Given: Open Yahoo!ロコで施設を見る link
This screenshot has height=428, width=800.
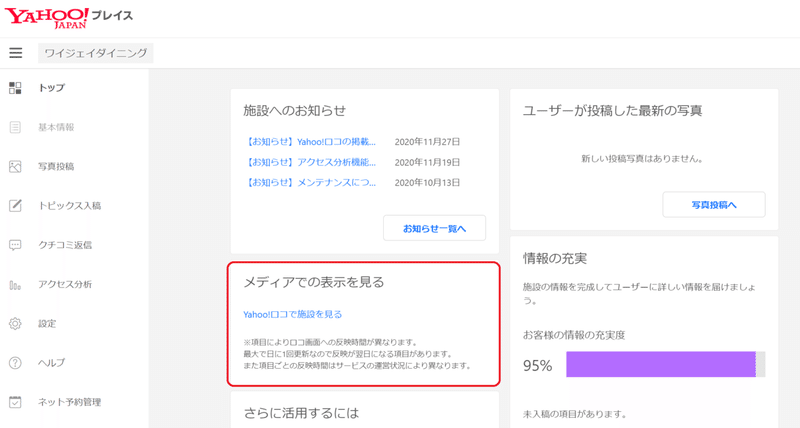Looking at the screenshot, I should [292, 314].
